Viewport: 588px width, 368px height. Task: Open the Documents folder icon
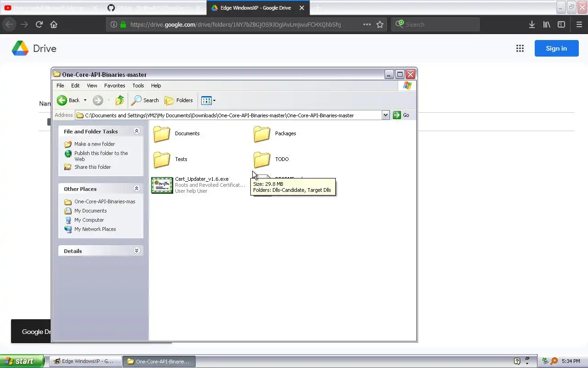coord(162,134)
